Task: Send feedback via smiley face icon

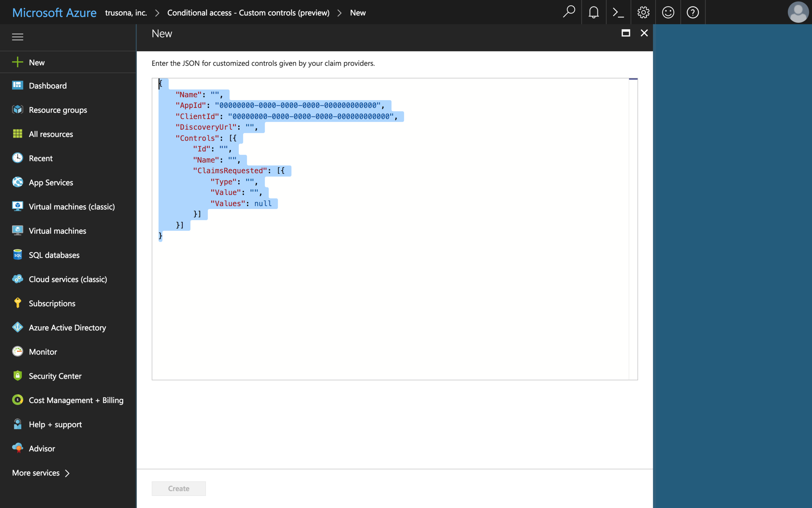Action: click(668, 12)
